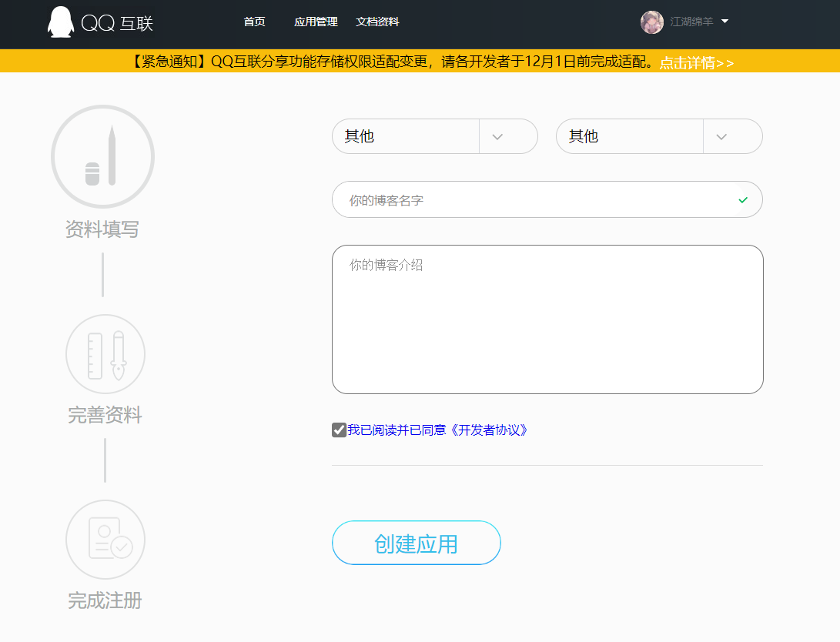The image size is (840, 642).
Task: Expand the second 其他 category dropdown
Action: click(x=721, y=137)
